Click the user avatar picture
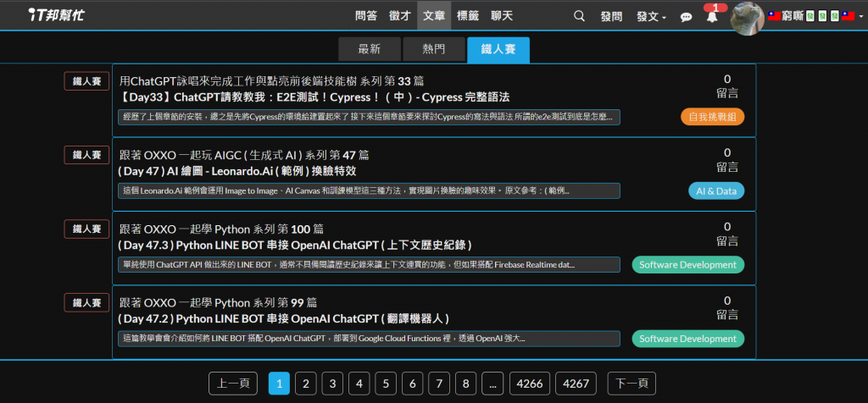This screenshot has width=868, height=403. pos(748,19)
